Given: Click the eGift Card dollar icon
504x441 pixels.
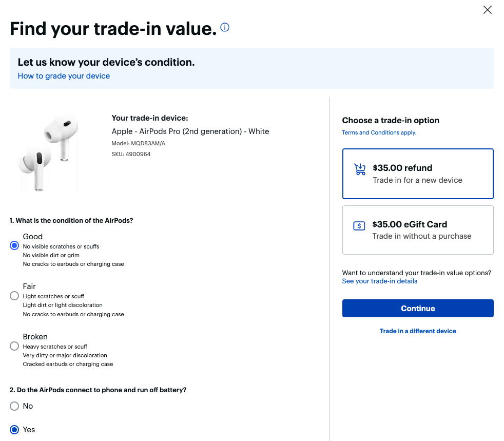Looking at the screenshot, I should point(360,226).
